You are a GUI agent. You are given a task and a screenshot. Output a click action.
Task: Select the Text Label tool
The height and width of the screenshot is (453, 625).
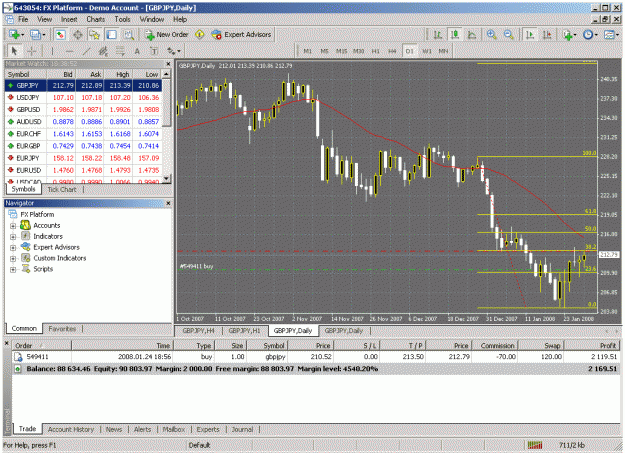154,51
